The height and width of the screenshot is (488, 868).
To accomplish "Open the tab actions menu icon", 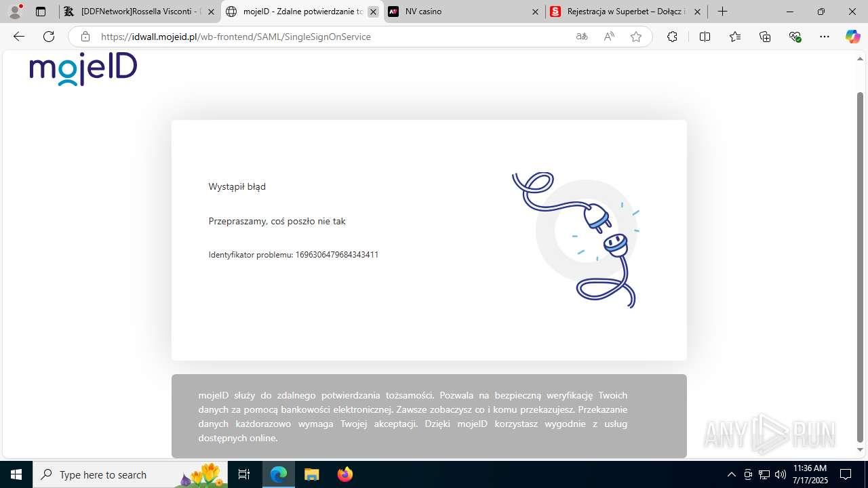I will coord(41,12).
